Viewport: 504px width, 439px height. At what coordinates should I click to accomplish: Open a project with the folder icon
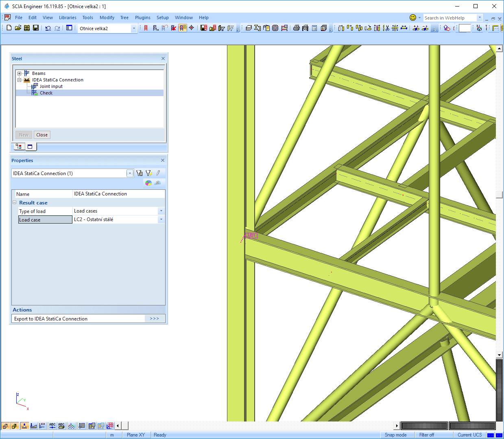click(18, 28)
